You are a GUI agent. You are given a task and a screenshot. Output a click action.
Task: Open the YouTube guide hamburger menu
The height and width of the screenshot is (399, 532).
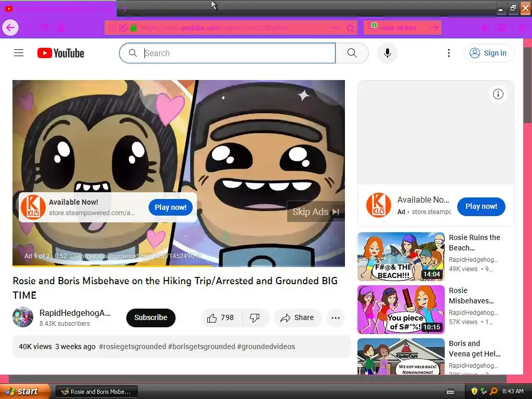[x=19, y=53]
